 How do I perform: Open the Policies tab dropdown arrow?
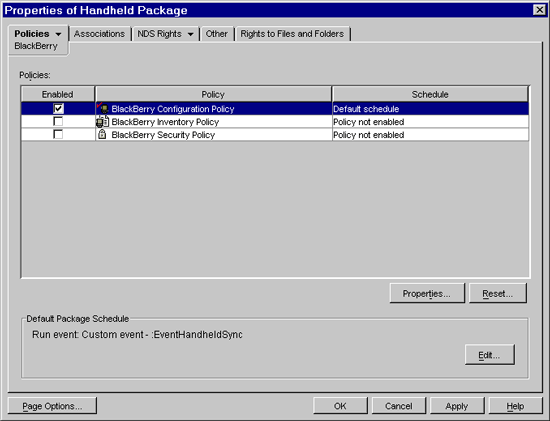click(x=58, y=34)
